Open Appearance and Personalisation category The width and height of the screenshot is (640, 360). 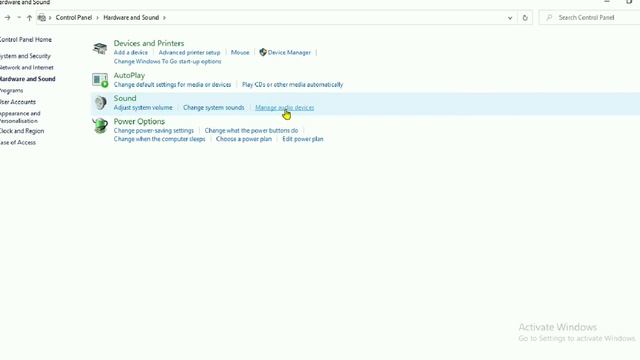click(x=20, y=117)
